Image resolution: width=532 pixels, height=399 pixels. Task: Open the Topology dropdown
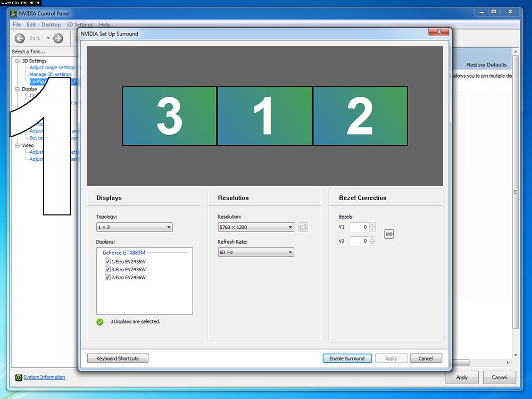134,227
